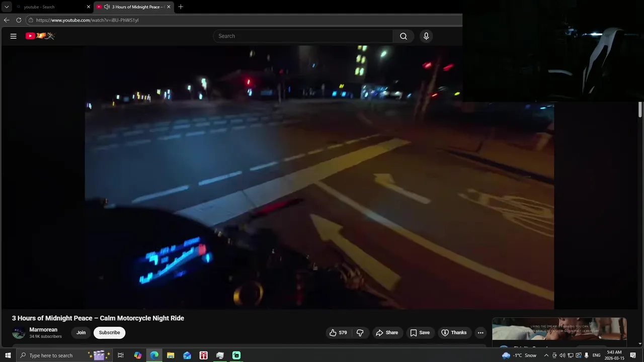Dislike the video with thumbs down
Viewport: 644px width, 362px height.
tap(360, 333)
